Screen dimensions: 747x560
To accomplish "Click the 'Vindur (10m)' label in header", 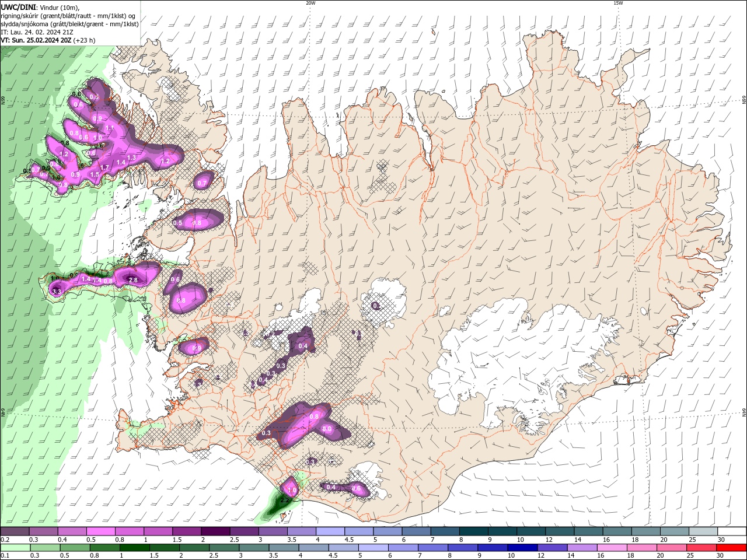I will 59,6.
